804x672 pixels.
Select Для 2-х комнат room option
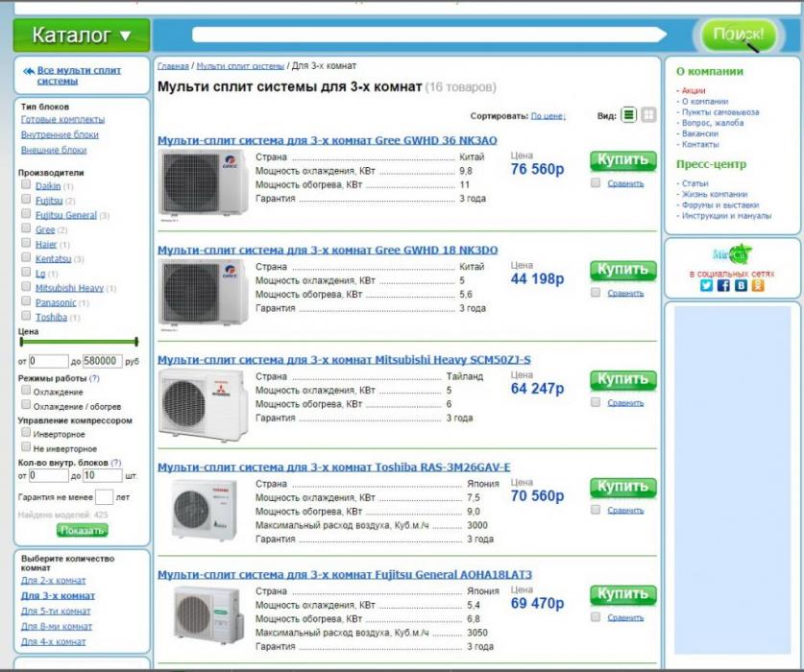[54, 580]
